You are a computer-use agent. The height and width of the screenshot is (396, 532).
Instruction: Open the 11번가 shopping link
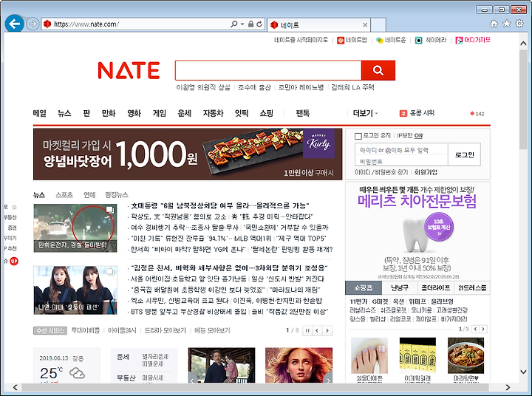point(358,301)
